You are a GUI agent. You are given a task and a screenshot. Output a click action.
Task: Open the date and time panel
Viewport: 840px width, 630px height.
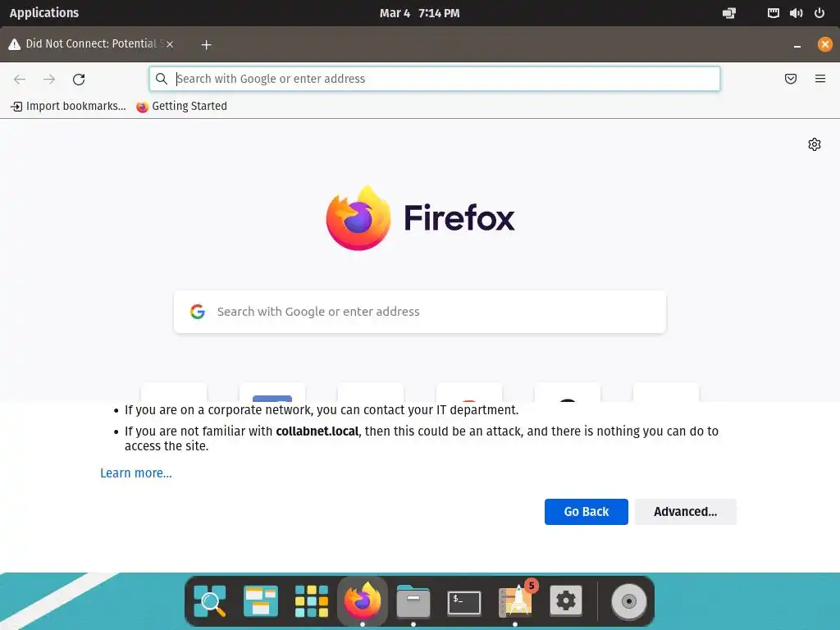(419, 13)
